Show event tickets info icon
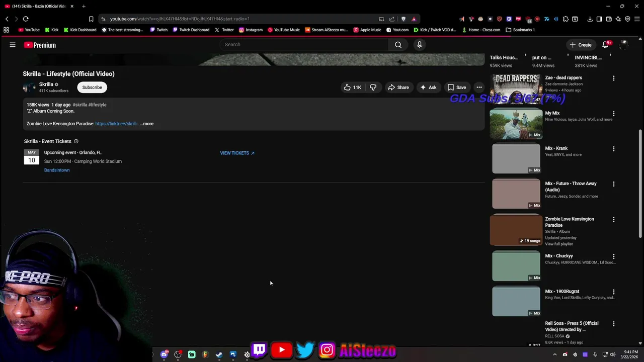The height and width of the screenshot is (362, 644). [x=76, y=141]
